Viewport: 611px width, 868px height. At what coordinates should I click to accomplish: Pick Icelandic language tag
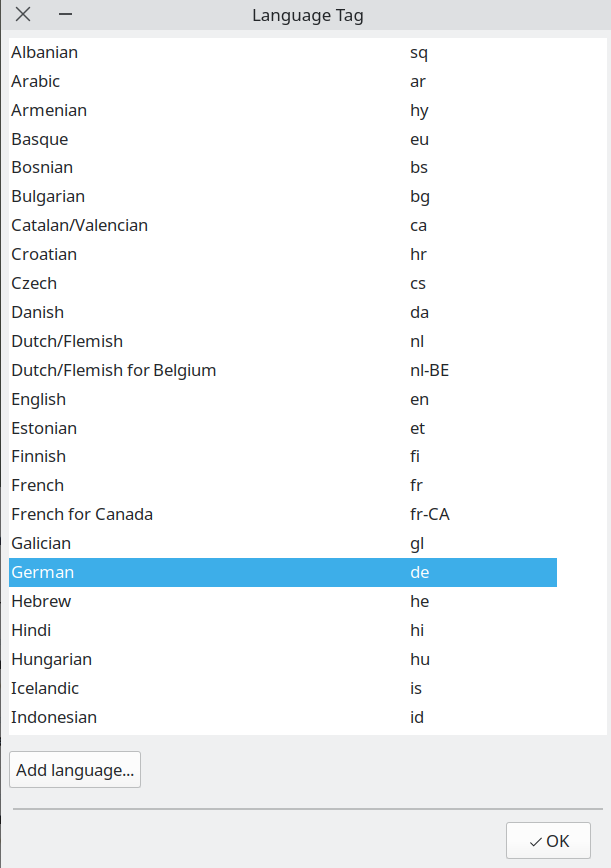[x=45, y=688]
